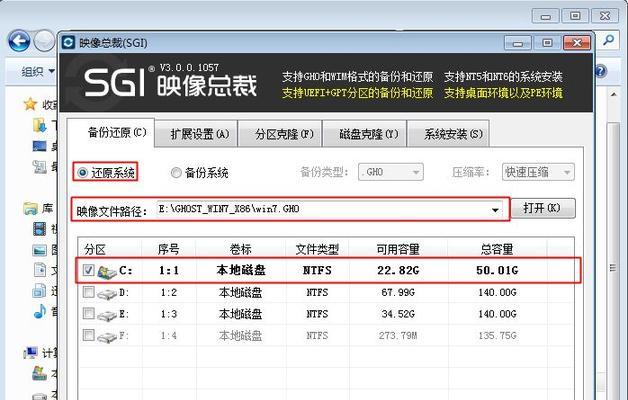Click the 135.75G total capacity cell
The width and height of the screenshot is (628, 400).
click(497, 335)
